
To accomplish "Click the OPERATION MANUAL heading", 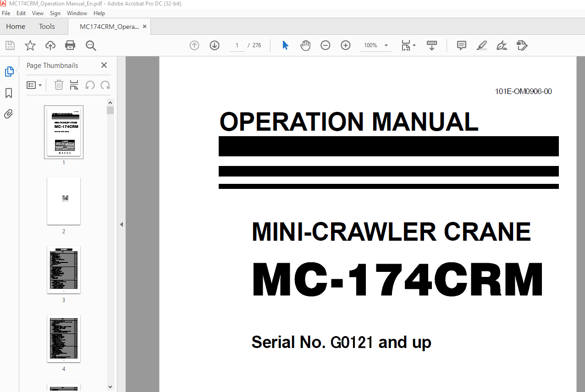I will pyautogui.click(x=349, y=122).
